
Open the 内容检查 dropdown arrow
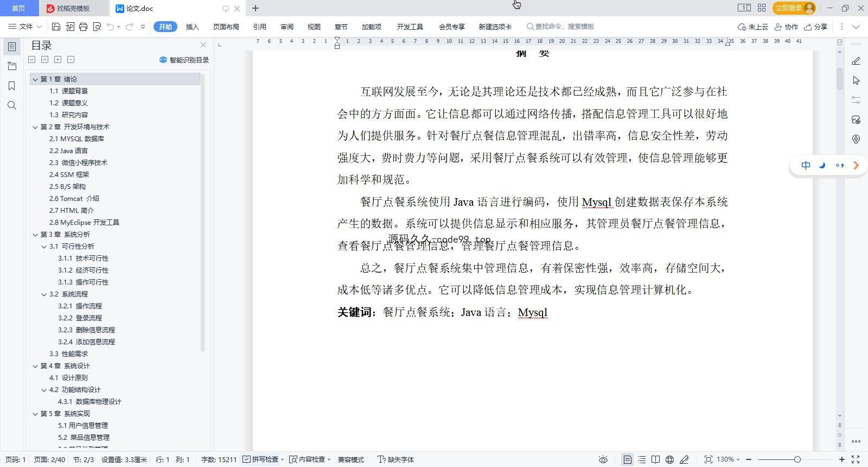point(329,460)
